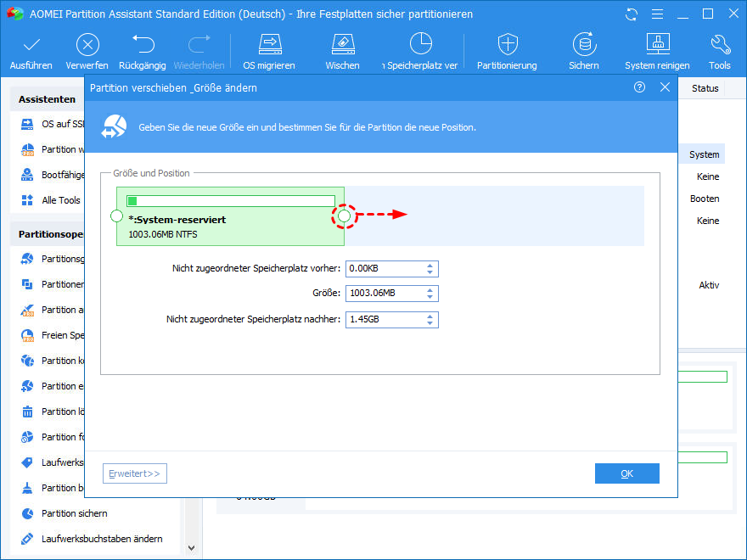Screen dimensions: 747x560
Task: Click the Freien Speicher sidebar icon
Action: [x=28, y=335]
